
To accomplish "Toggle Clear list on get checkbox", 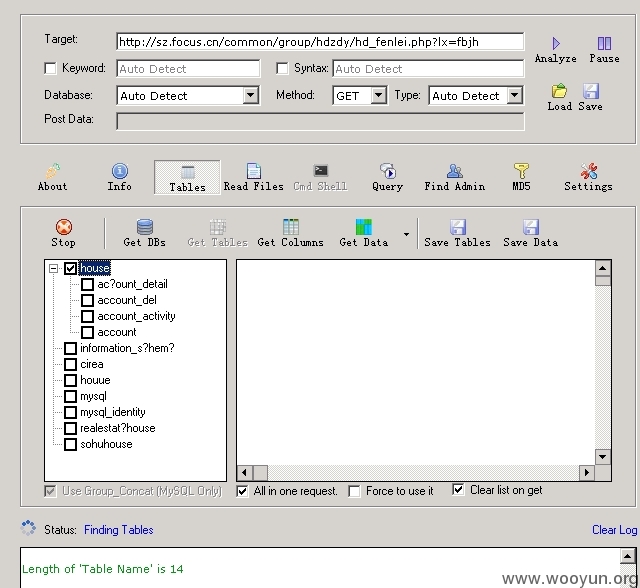I will click(x=458, y=489).
